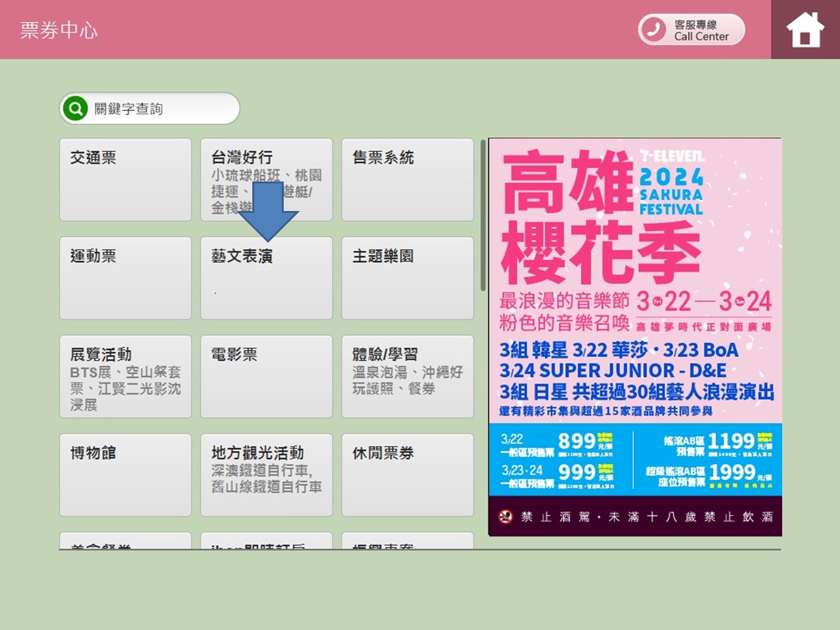Open the 客服專線 Call Center button

pyautogui.click(x=692, y=30)
